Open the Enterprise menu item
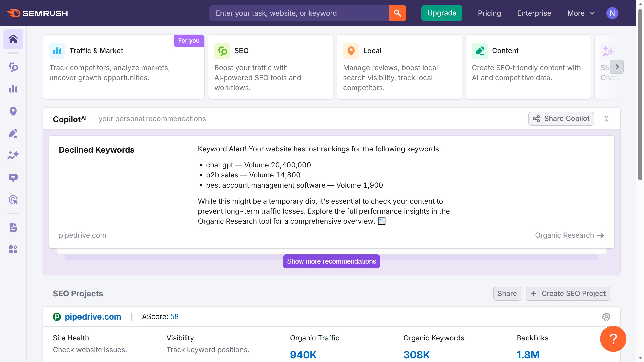The image size is (644, 362). [x=534, y=13]
